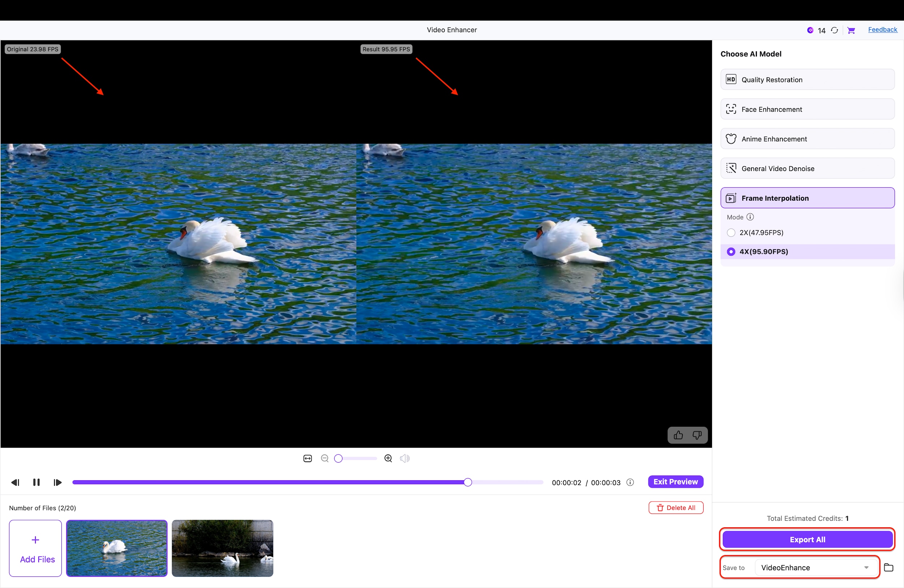Open the shopping cart
Screen dimensions: 904x588
pos(852,30)
